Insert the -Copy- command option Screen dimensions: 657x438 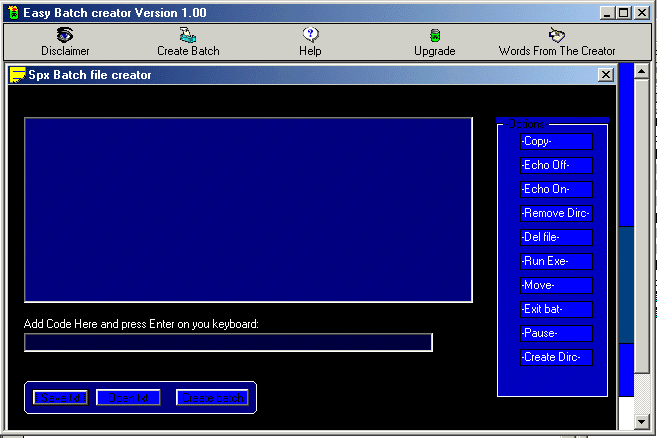[x=556, y=141]
